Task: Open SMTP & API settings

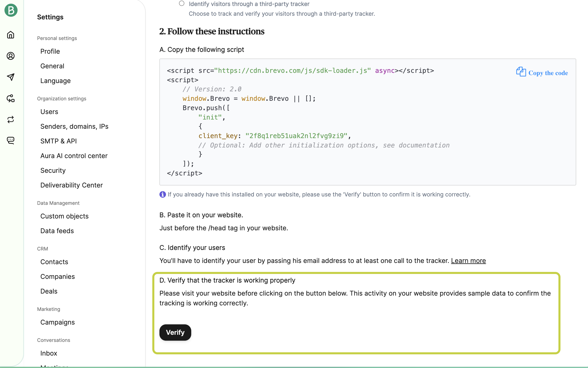Action: click(x=59, y=141)
